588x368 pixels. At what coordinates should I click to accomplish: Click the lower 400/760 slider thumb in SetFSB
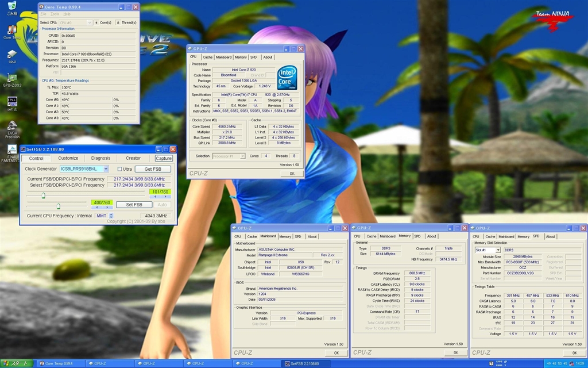click(x=58, y=206)
